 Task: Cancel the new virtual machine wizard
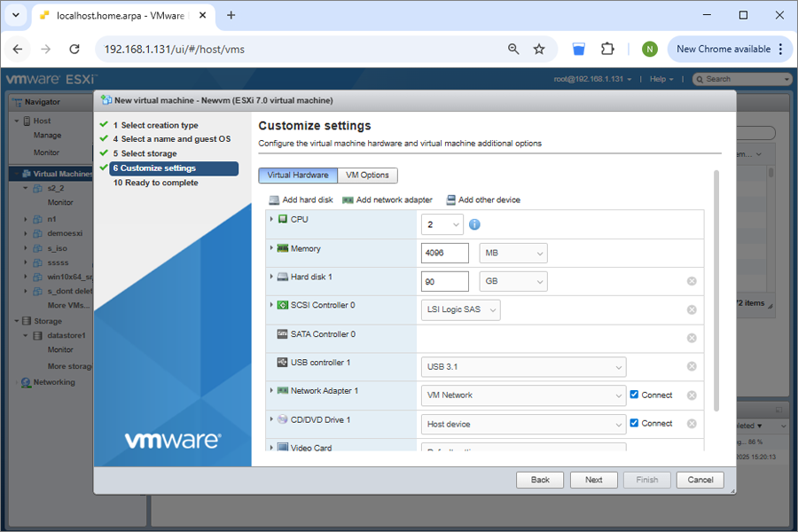pyautogui.click(x=700, y=480)
